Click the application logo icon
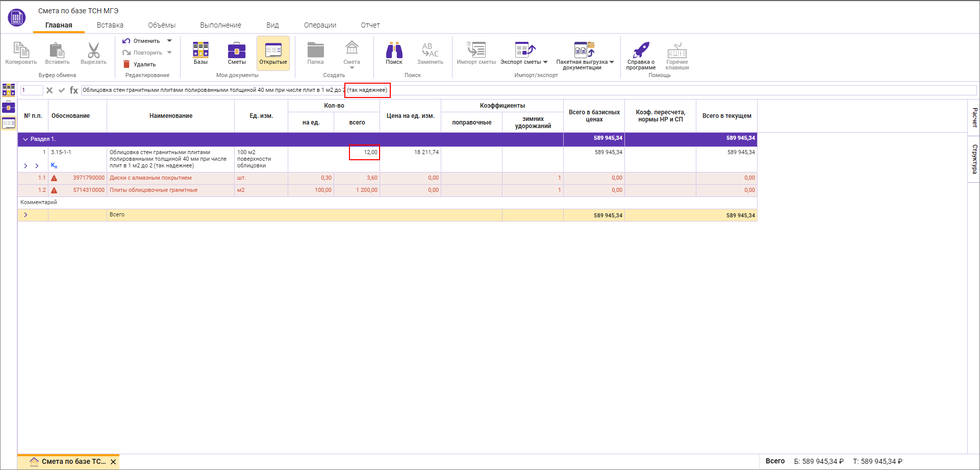Image resolution: width=980 pixels, height=470 pixels. [x=16, y=18]
